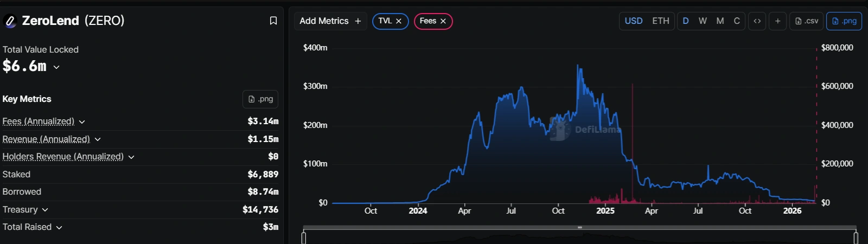
Task: Open the Add Metrics menu
Action: point(330,21)
